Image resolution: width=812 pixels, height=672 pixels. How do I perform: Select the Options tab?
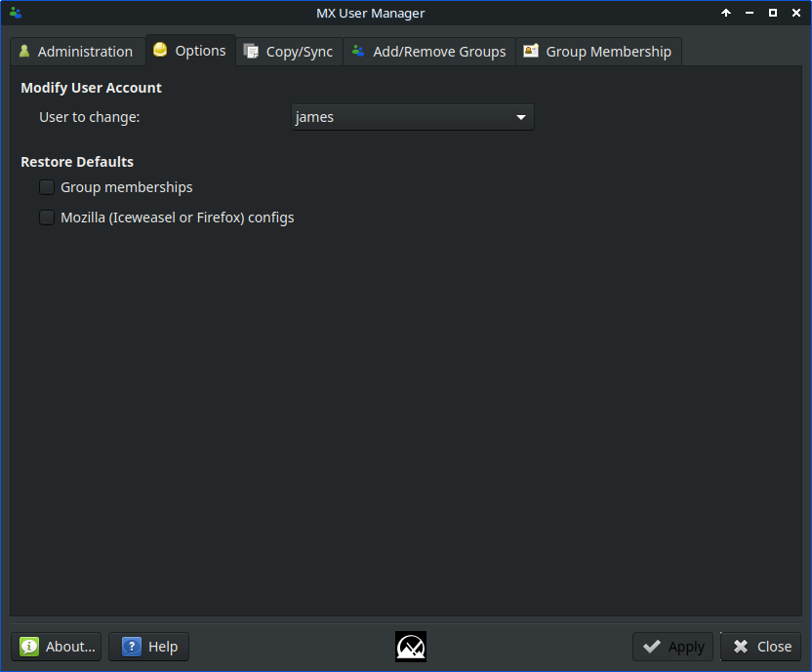coord(190,51)
